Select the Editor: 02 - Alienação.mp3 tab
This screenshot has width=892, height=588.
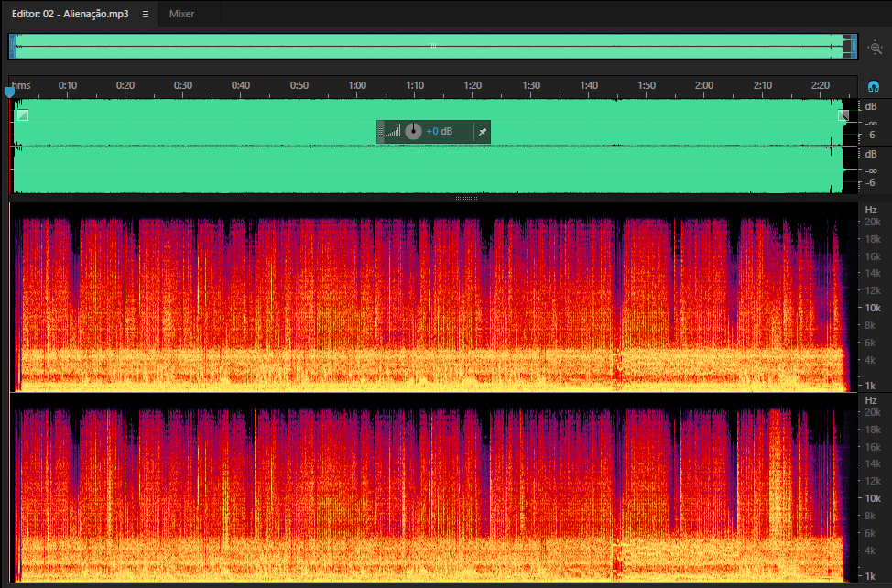pos(70,14)
